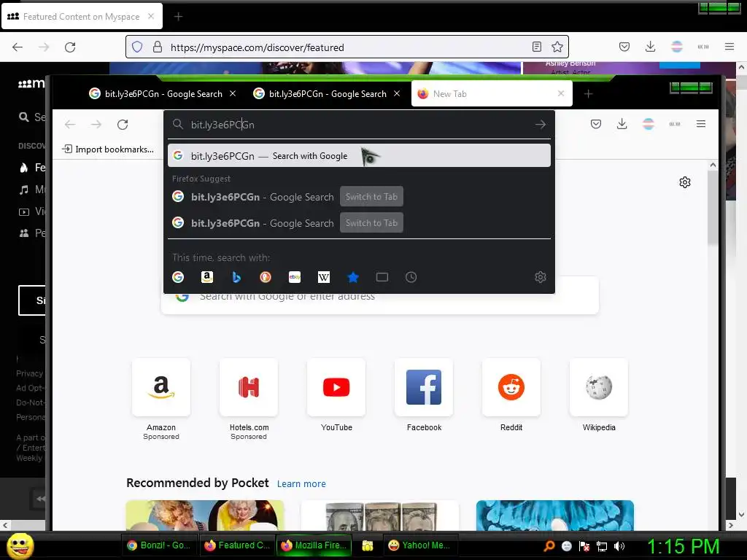This screenshot has height=560, width=747.
Task: Add new tab in inner Firefox window
Action: [589, 94]
